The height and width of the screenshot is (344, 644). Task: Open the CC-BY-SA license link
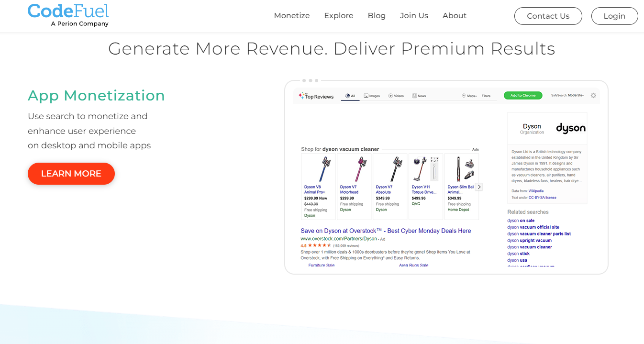(x=543, y=198)
